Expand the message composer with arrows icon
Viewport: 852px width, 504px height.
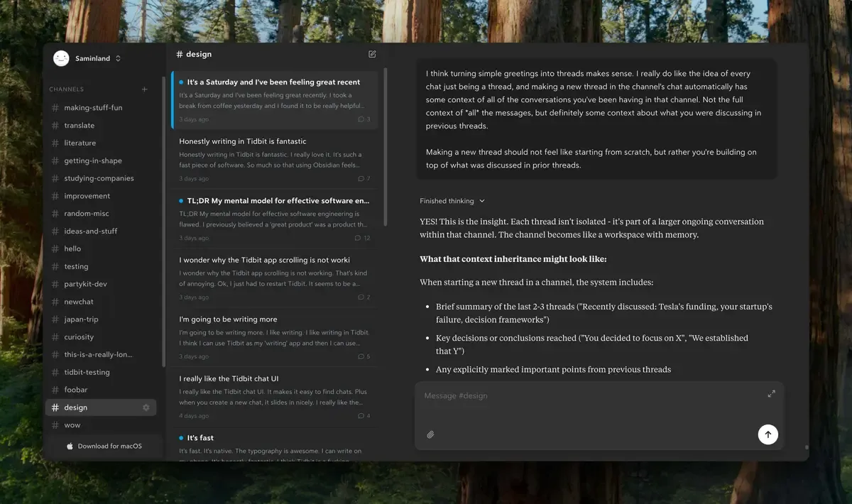[771, 394]
